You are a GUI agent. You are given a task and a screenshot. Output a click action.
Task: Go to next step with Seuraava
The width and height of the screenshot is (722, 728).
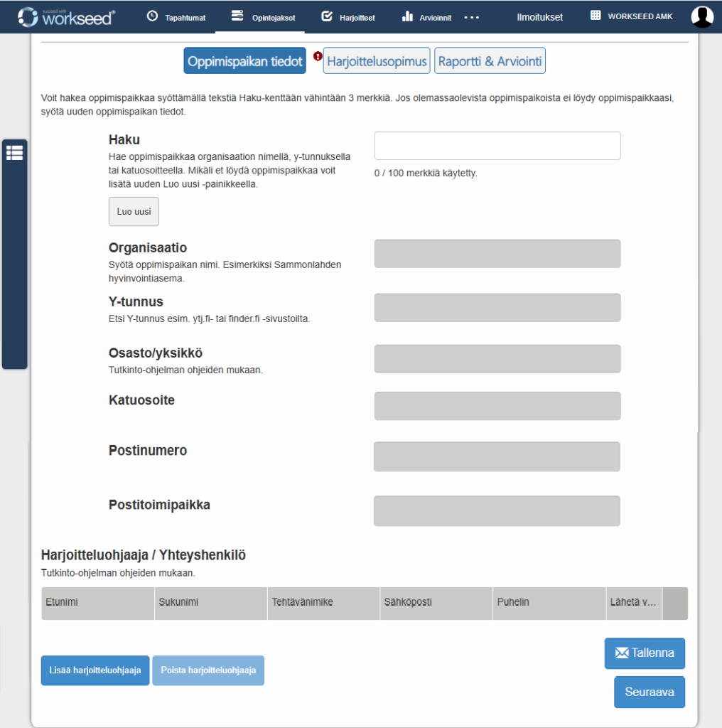(x=649, y=692)
